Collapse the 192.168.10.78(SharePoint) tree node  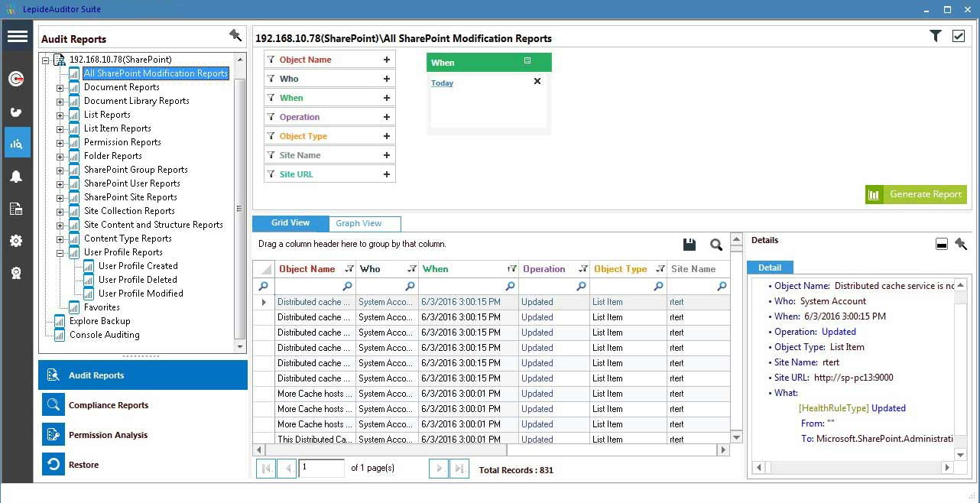45,60
